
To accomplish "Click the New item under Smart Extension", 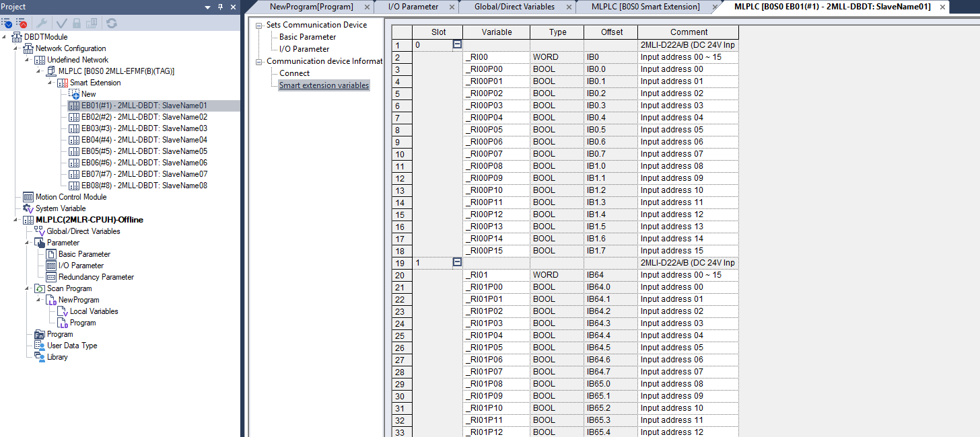I will click(x=88, y=94).
